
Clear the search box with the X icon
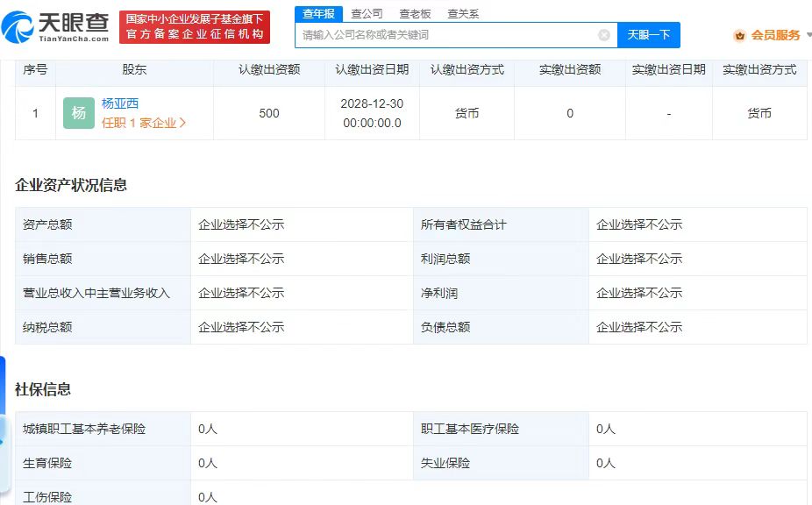pyautogui.click(x=604, y=35)
